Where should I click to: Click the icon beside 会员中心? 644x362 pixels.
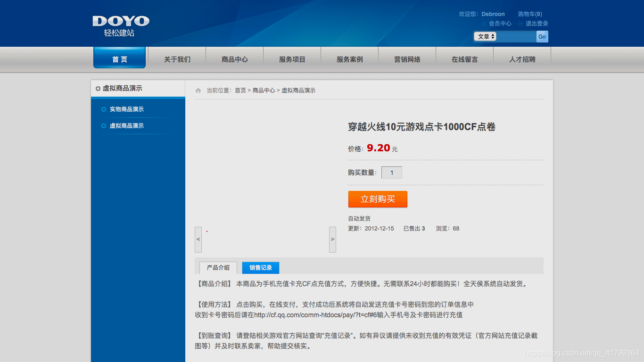click(x=484, y=24)
